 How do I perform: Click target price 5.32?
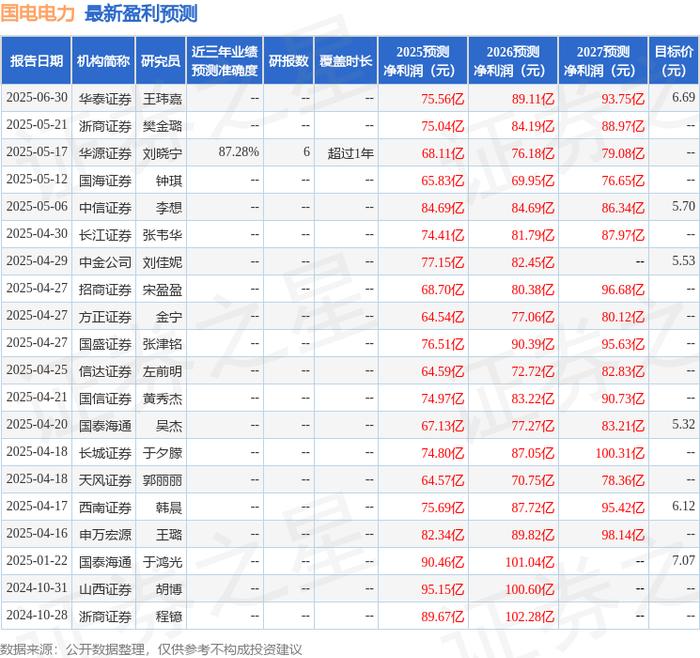[x=683, y=424]
